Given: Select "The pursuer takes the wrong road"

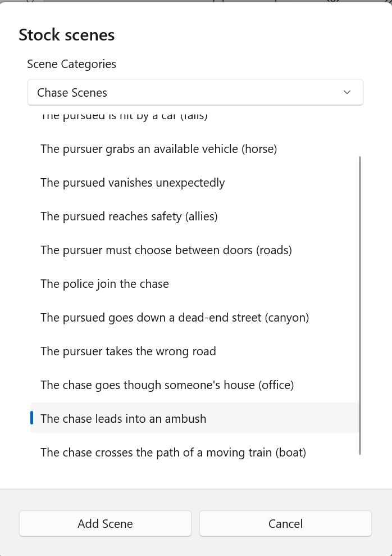Looking at the screenshot, I should [x=128, y=351].
